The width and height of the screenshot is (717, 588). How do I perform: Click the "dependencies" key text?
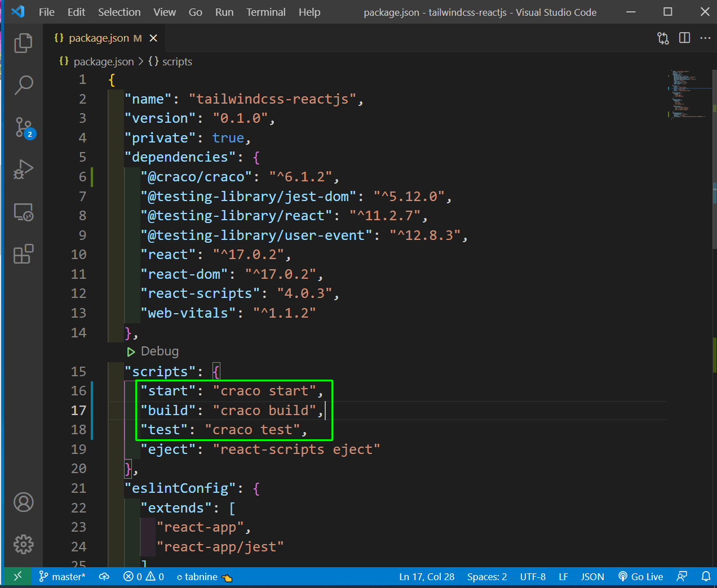[180, 157]
